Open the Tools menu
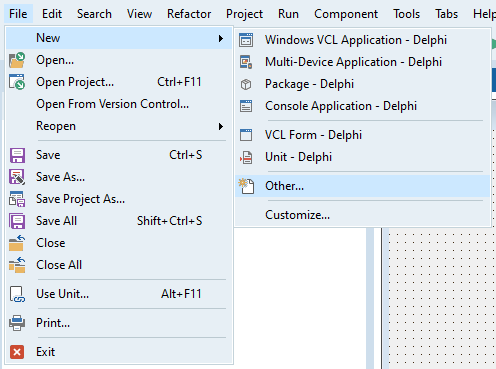The image size is (496, 369). click(x=407, y=14)
